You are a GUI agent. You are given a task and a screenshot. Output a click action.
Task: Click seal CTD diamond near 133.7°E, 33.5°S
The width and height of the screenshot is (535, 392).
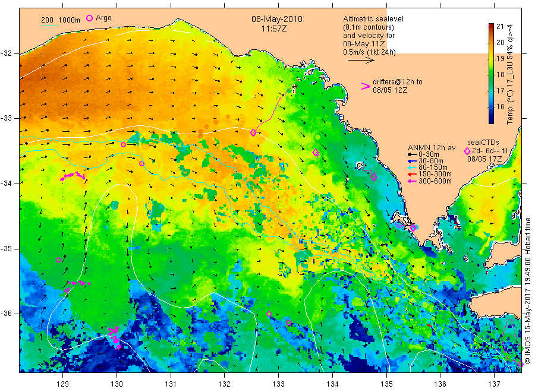(x=316, y=153)
